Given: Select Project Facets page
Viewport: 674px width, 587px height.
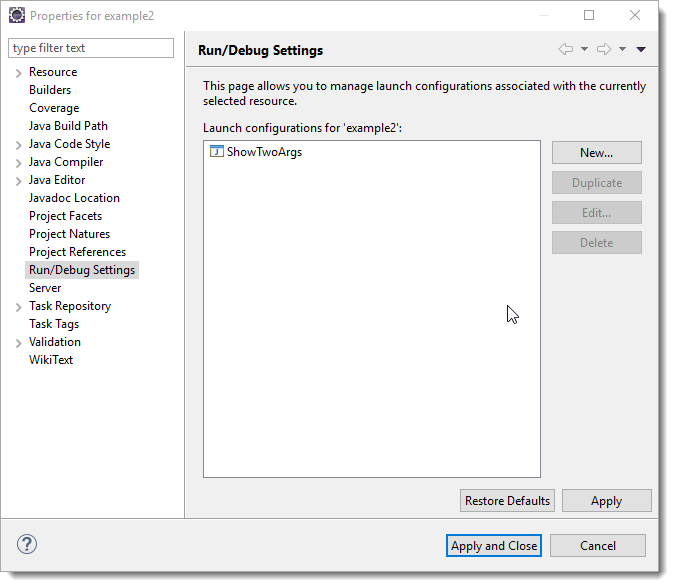Looking at the screenshot, I should pyautogui.click(x=65, y=216).
